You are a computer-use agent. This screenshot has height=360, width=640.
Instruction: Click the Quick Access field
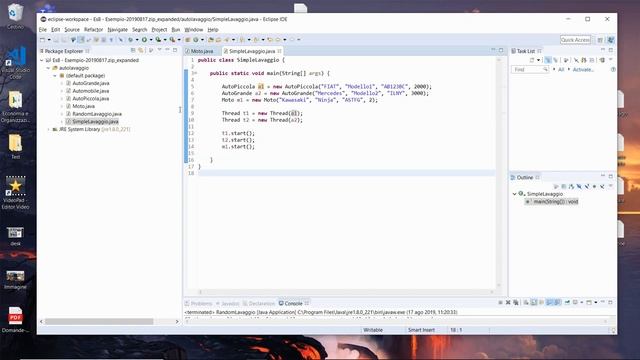pos(576,40)
